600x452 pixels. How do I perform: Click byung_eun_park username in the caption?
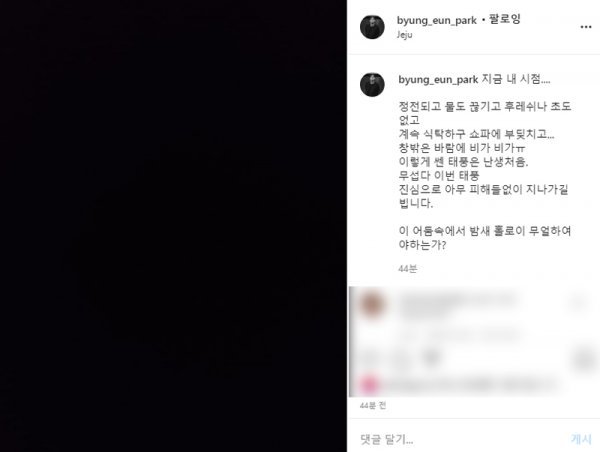438,80
